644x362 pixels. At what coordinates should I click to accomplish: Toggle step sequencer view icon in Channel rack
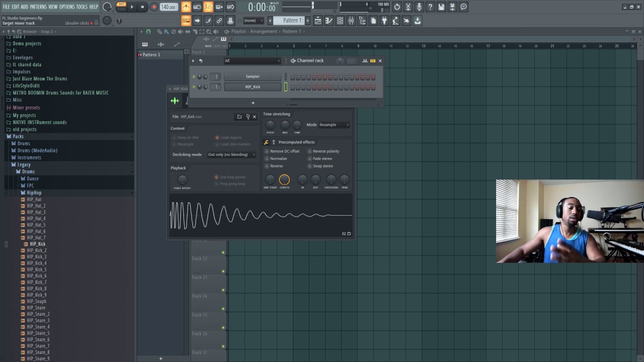pos(373,61)
